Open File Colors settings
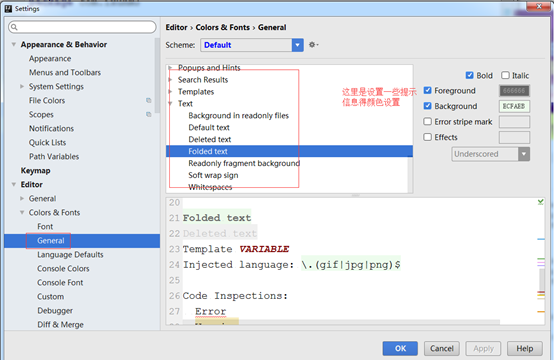 47,101
